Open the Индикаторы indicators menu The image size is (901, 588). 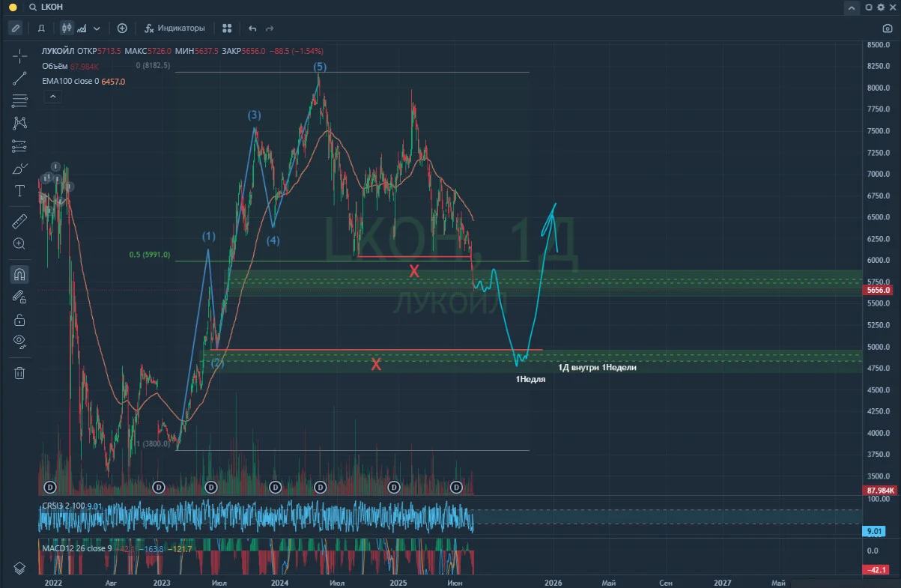175,28
